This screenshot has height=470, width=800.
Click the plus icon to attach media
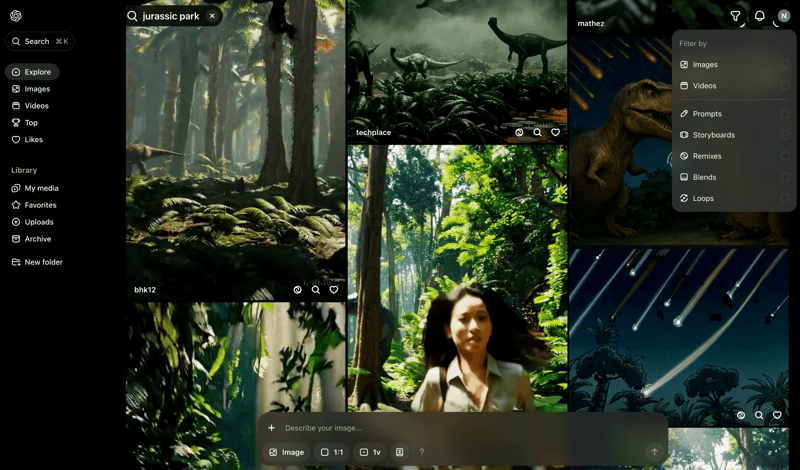pyautogui.click(x=271, y=428)
